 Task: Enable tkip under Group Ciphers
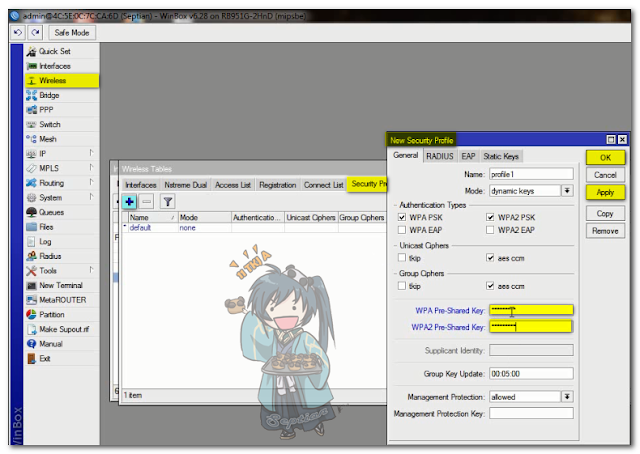402,286
